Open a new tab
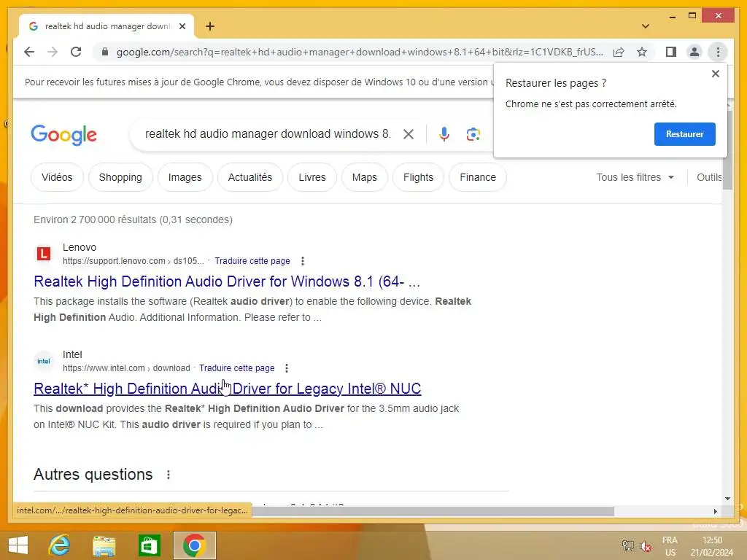747x560 pixels. [210, 26]
